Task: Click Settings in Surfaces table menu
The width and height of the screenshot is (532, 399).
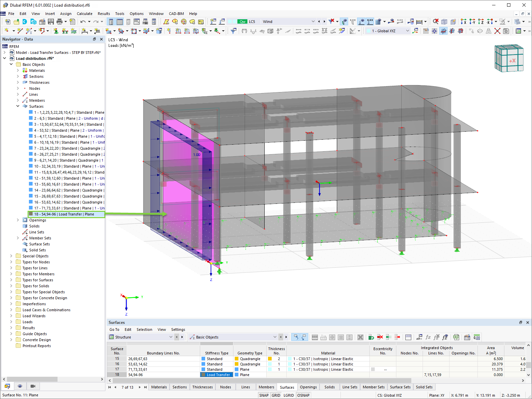Action: 178,330
